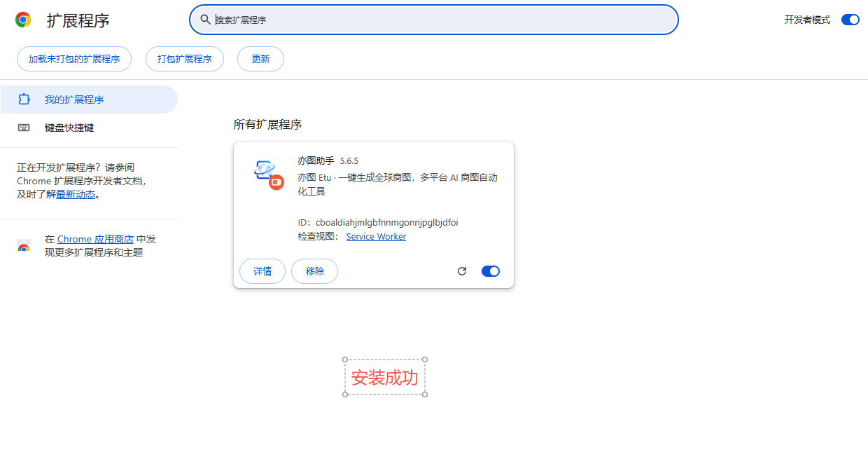The height and width of the screenshot is (466, 868).
Task: Open the 最新动态 link
Action: pos(76,195)
